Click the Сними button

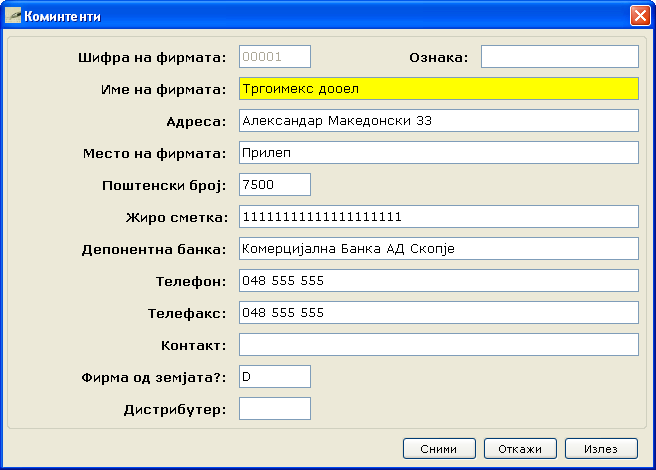[439, 448]
